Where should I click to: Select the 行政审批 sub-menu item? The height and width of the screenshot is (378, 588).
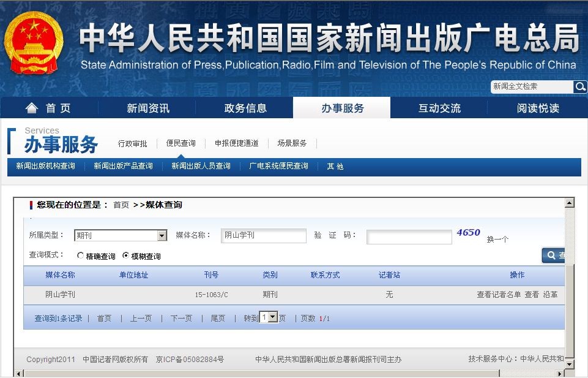[x=132, y=143]
